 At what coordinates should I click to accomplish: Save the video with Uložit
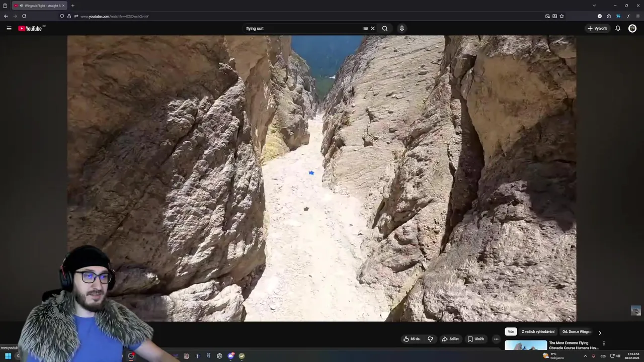(475, 339)
